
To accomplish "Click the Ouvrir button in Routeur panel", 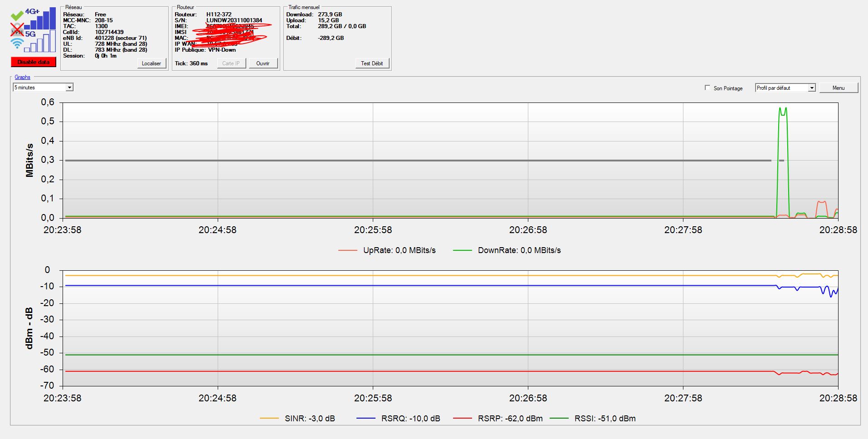I will 263,63.
